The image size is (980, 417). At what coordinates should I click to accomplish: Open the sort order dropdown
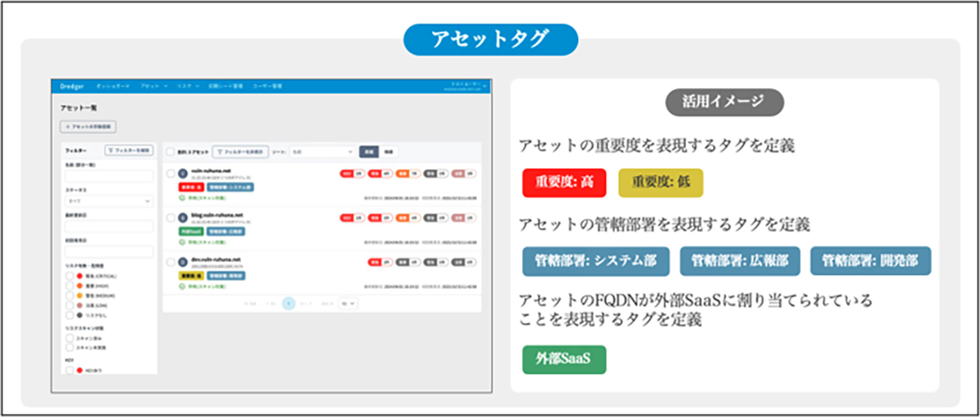pyautogui.click(x=323, y=152)
